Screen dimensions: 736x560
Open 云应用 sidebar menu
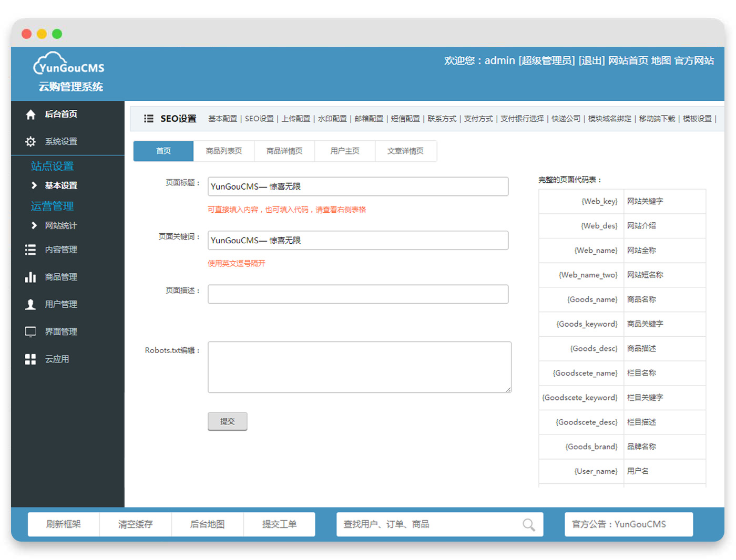click(x=57, y=359)
